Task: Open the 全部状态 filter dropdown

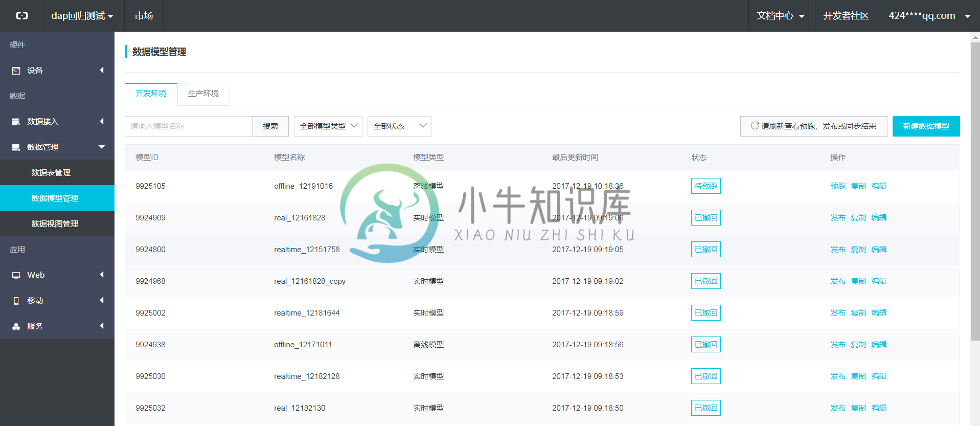Action: (x=399, y=126)
